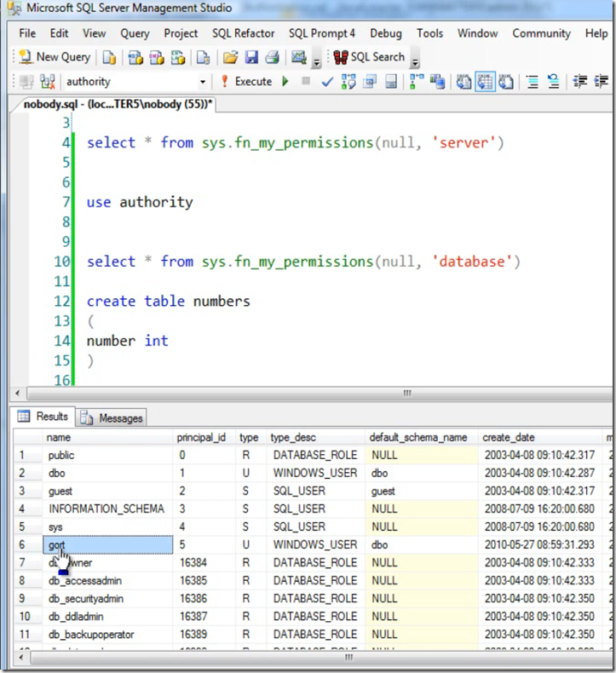Viewport: 616px width, 673px height.
Task: Select the nobody.sql document tab
Action: click(x=118, y=104)
